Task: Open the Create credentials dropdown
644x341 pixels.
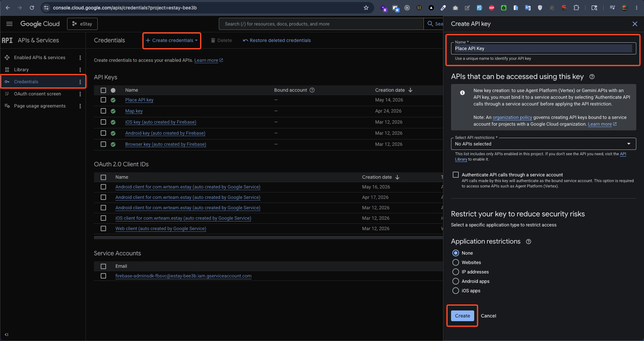Action: coord(172,40)
